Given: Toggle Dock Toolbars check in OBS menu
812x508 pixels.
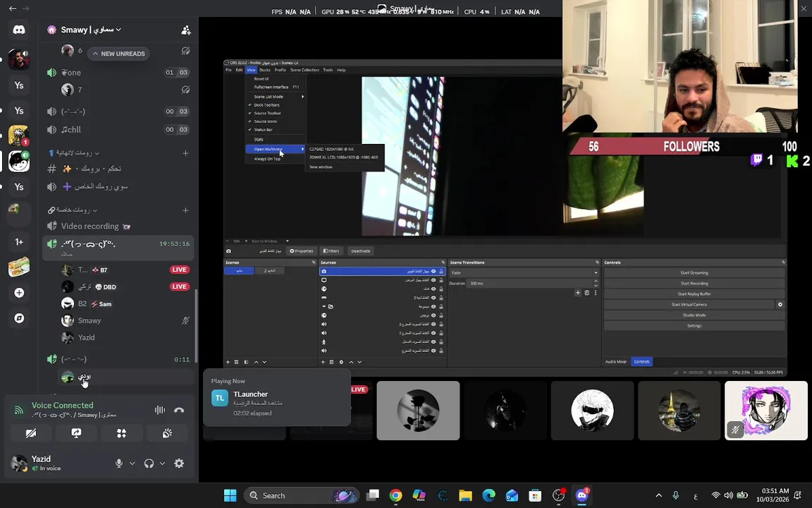Looking at the screenshot, I should click(276, 104).
